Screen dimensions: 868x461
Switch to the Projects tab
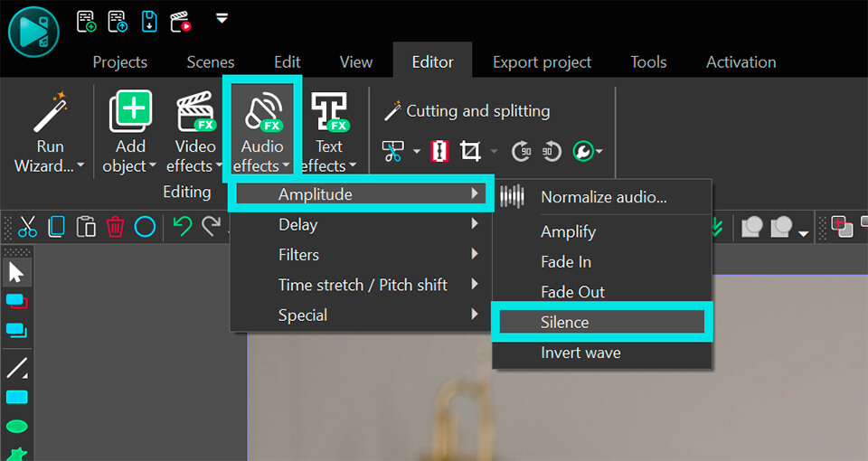pos(120,62)
